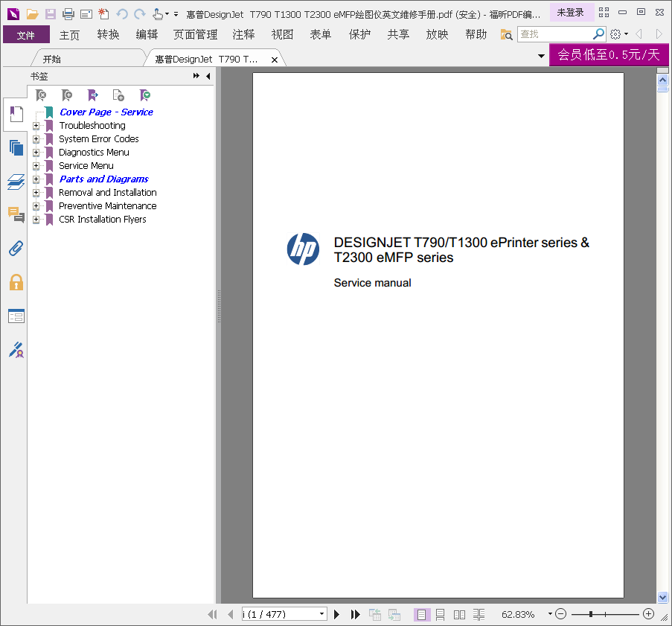Screen dimensions: 672x626
Task: Open the Cover Page - Service bookmark
Action: pyautogui.click(x=106, y=112)
